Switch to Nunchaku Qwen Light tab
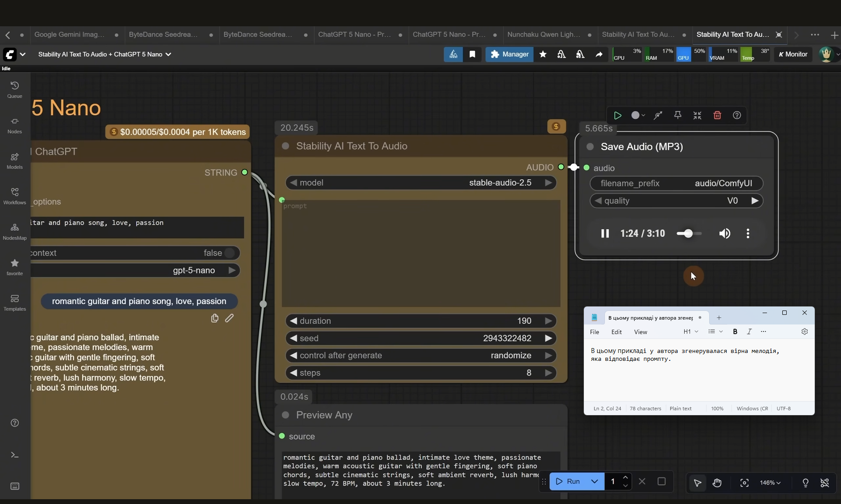841x504 pixels. pyautogui.click(x=544, y=35)
